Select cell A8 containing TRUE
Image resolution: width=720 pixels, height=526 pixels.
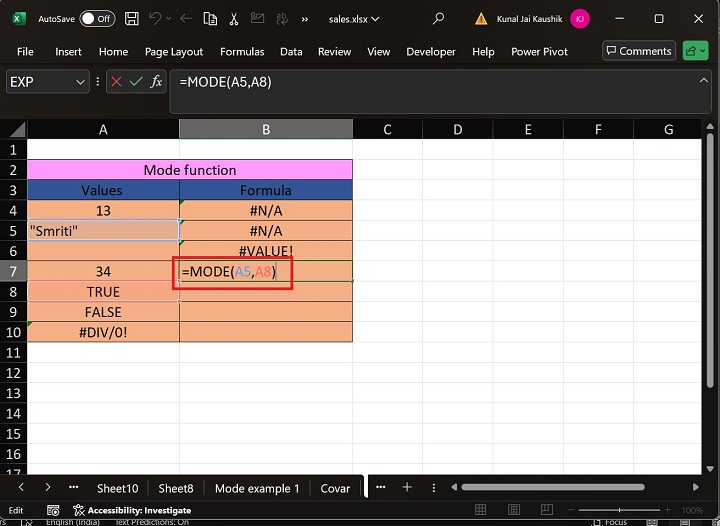pyautogui.click(x=103, y=292)
